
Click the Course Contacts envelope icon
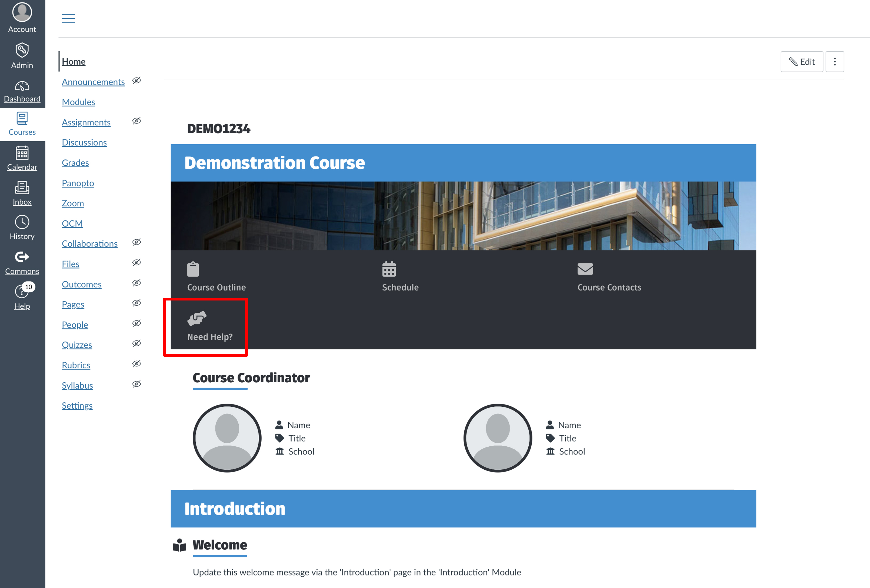tap(585, 269)
